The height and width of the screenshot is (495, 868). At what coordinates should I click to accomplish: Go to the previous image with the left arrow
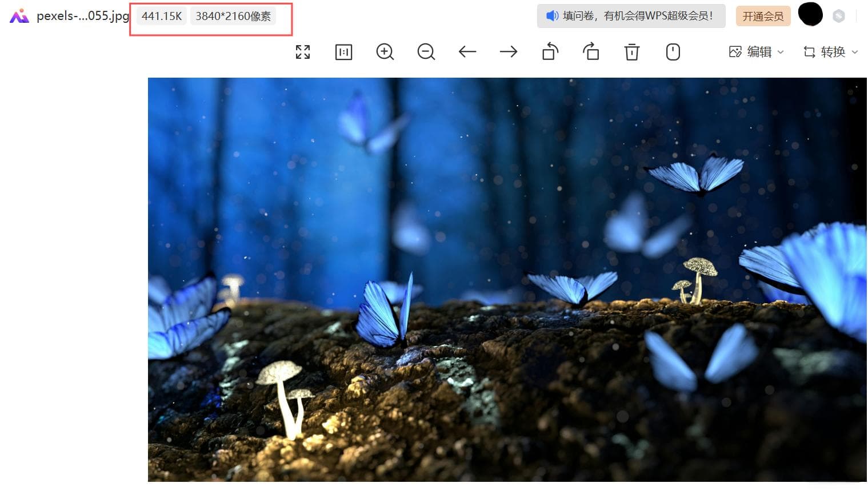467,52
